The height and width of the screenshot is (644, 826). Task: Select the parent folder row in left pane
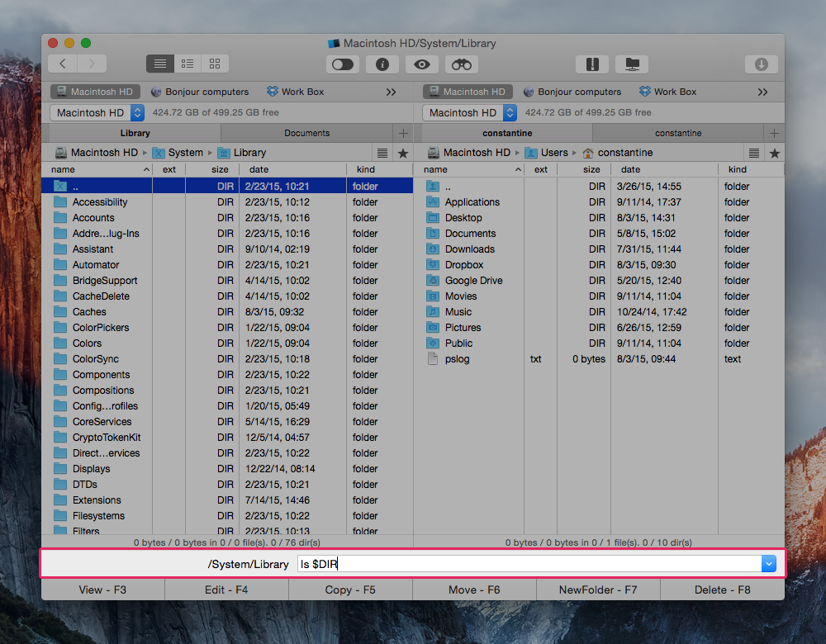(228, 187)
